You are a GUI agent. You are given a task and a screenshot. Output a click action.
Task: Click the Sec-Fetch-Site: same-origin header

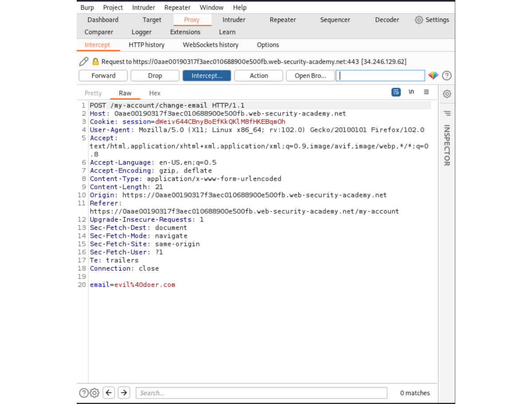[145, 244]
